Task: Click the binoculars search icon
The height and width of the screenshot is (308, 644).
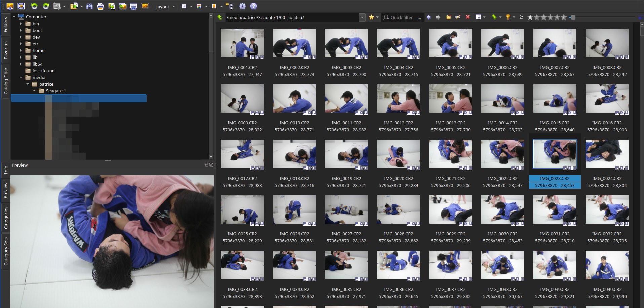Action: coord(89,6)
